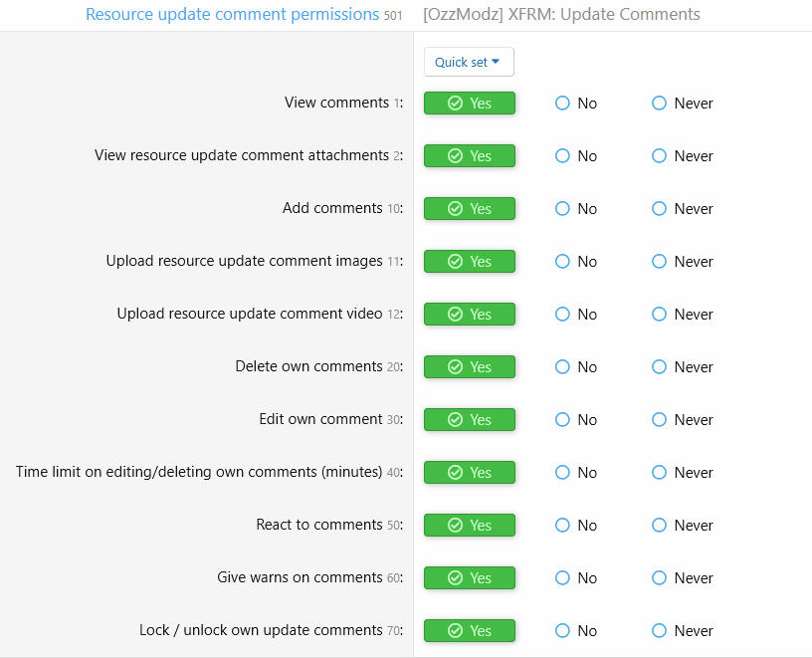Choose Never for React to comments

click(x=682, y=526)
